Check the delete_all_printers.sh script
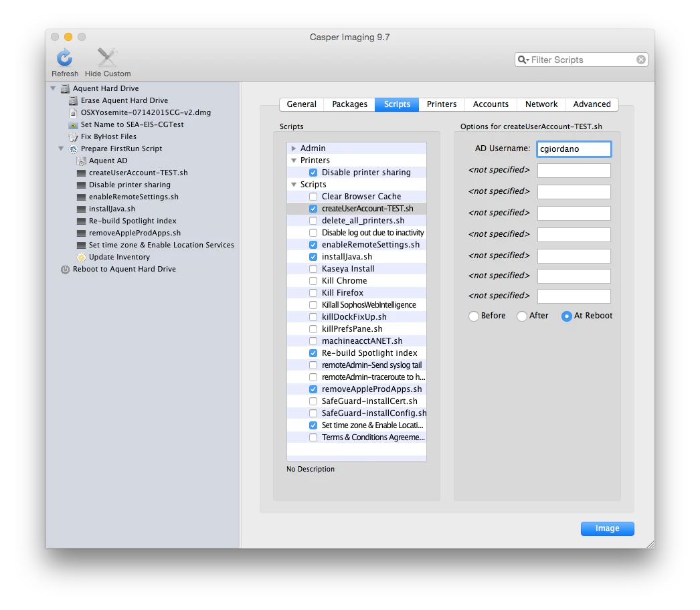The width and height of the screenshot is (700, 610). click(313, 221)
